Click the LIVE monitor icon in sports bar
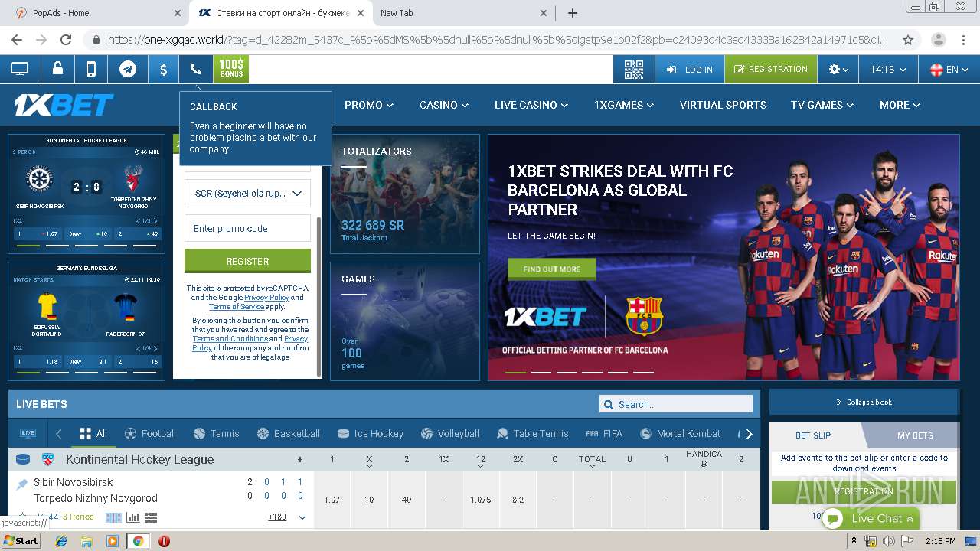Viewport: 980px width, 551px height. click(28, 433)
